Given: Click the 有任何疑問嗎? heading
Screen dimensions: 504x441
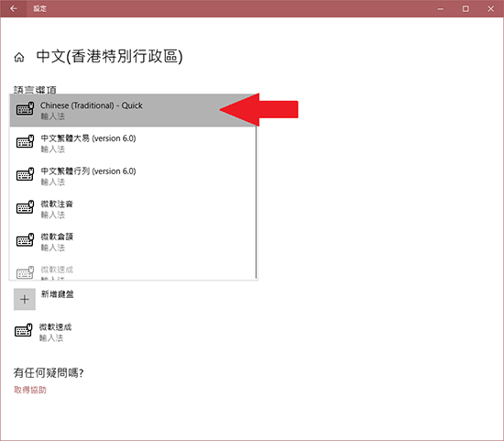Looking at the screenshot, I should (x=49, y=373).
